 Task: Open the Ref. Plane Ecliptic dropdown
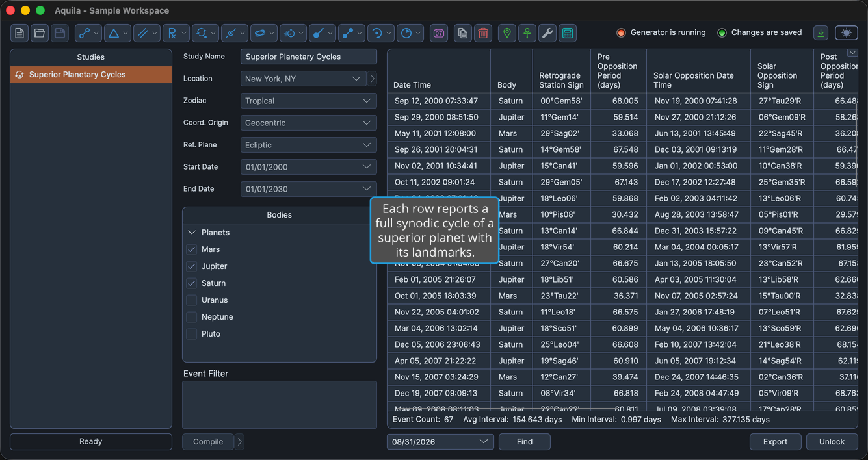coord(309,145)
